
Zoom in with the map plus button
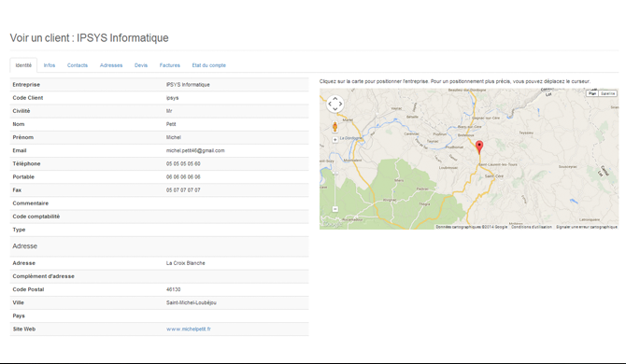pos(335,140)
